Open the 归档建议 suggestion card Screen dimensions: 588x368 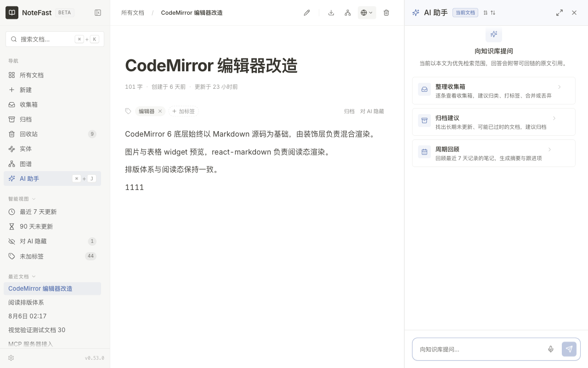point(494,122)
